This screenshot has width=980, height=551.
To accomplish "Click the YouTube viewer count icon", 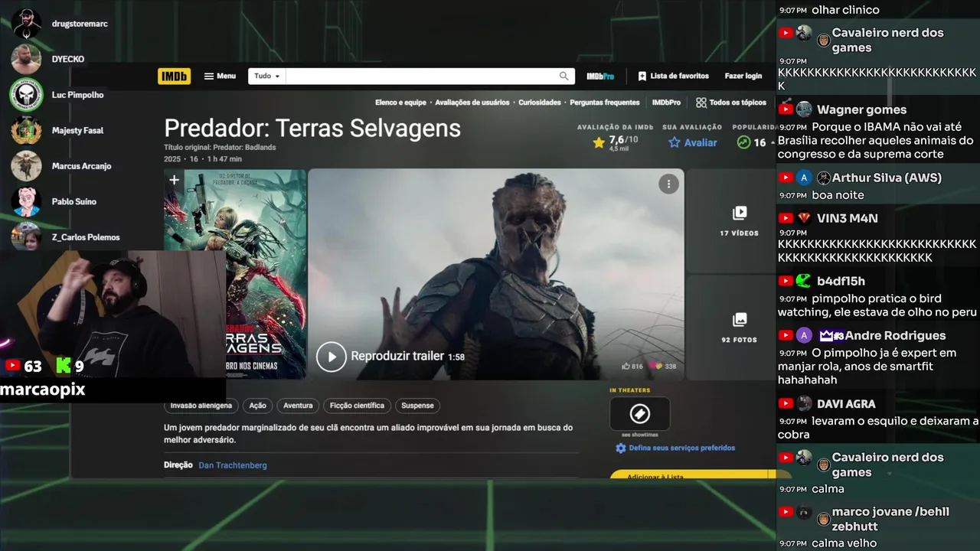I will coord(12,366).
